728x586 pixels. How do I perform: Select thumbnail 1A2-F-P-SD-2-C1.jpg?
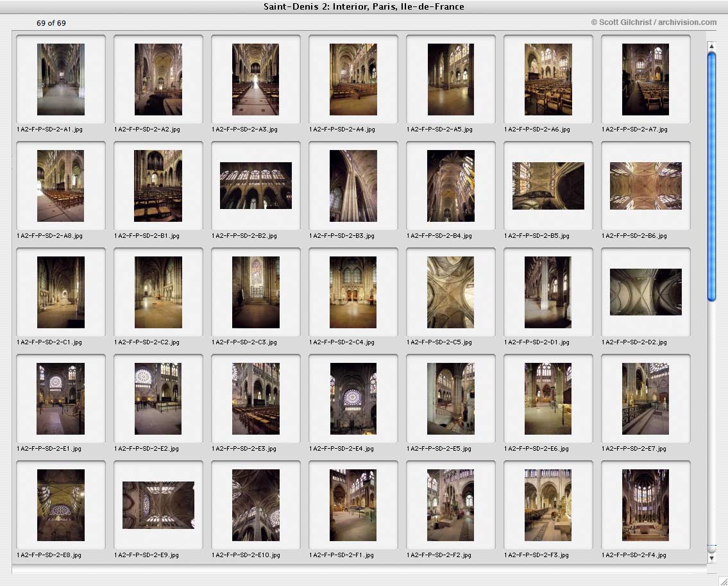(x=61, y=292)
